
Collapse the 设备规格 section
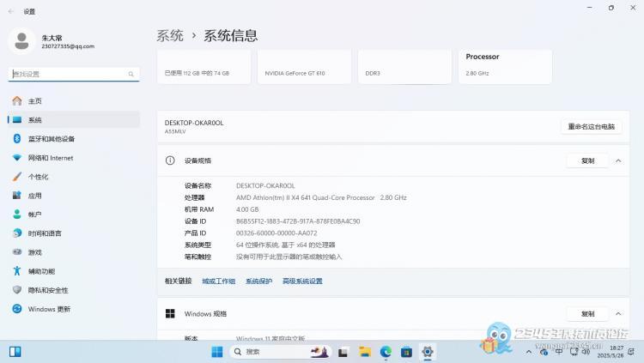pos(618,160)
